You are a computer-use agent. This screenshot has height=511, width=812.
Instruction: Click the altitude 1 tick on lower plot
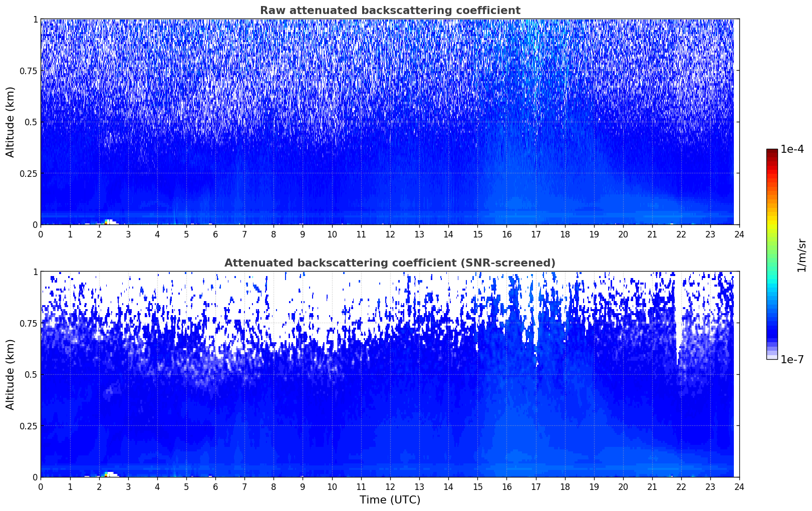pyautogui.click(x=35, y=272)
